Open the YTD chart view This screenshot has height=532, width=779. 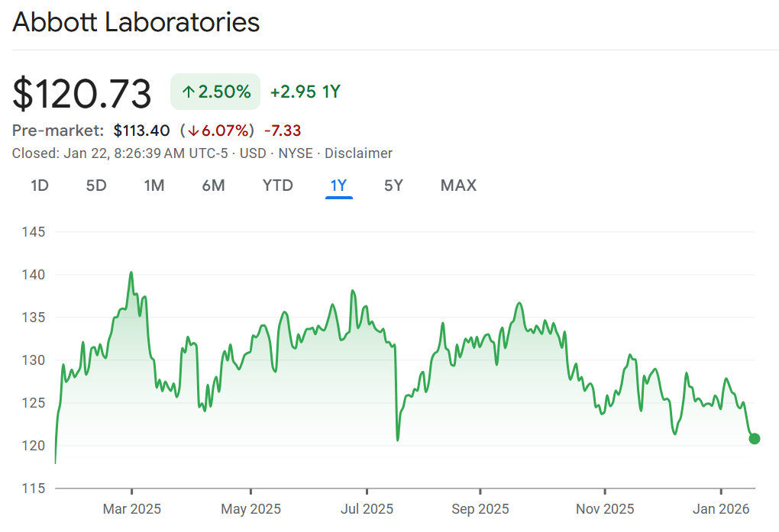click(277, 185)
